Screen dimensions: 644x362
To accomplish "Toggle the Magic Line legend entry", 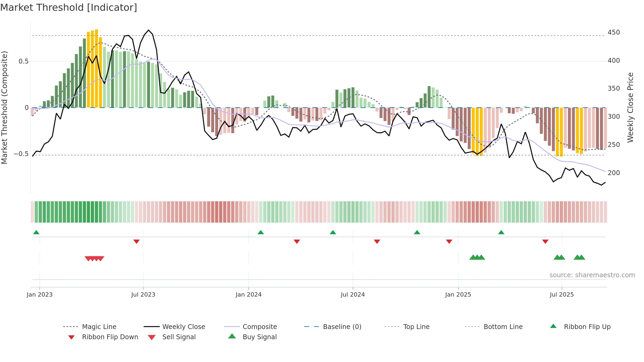I will pyautogui.click(x=90, y=327).
